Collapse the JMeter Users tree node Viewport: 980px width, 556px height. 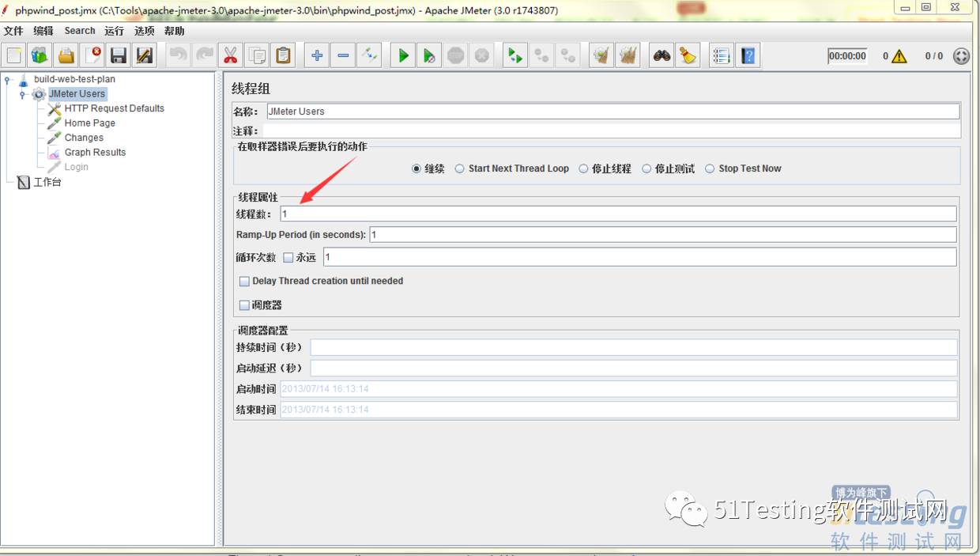[x=23, y=94]
